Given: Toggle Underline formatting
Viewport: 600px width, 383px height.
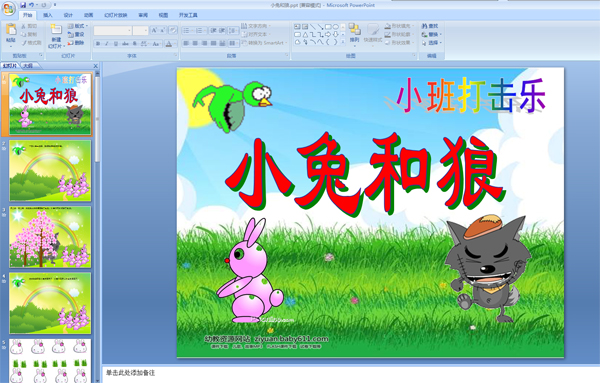Looking at the screenshot, I should coord(116,44).
